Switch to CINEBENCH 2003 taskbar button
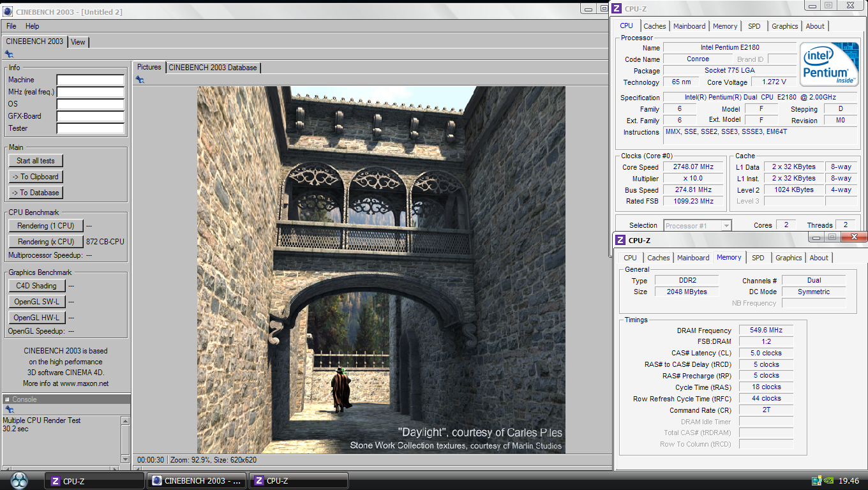868x490 pixels. coord(196,481)
